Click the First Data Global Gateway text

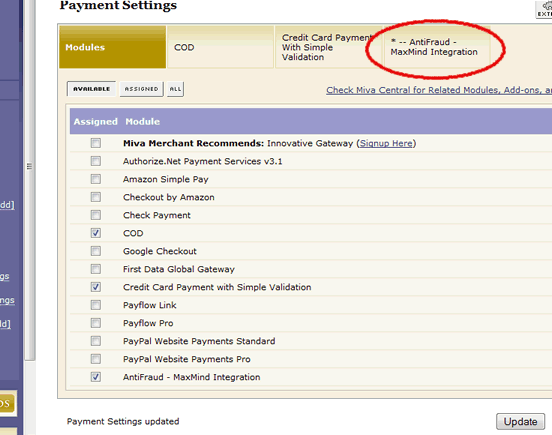click(x=178, y=269)
